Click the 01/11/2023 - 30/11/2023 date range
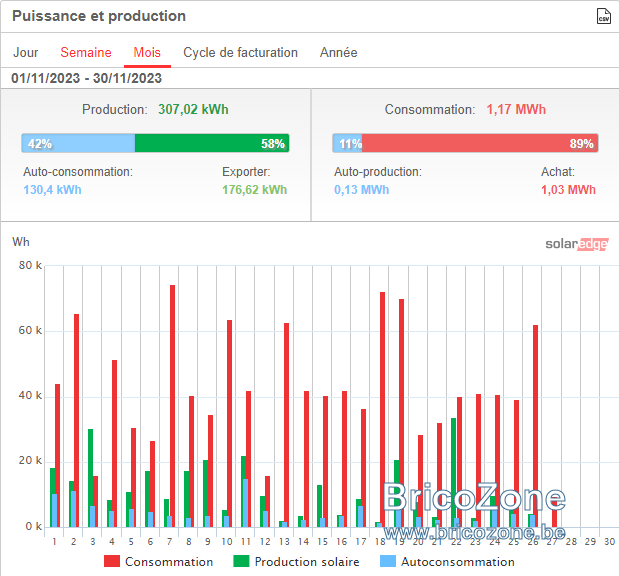This screenshot has height=576, width=619. tap(86, 78)
